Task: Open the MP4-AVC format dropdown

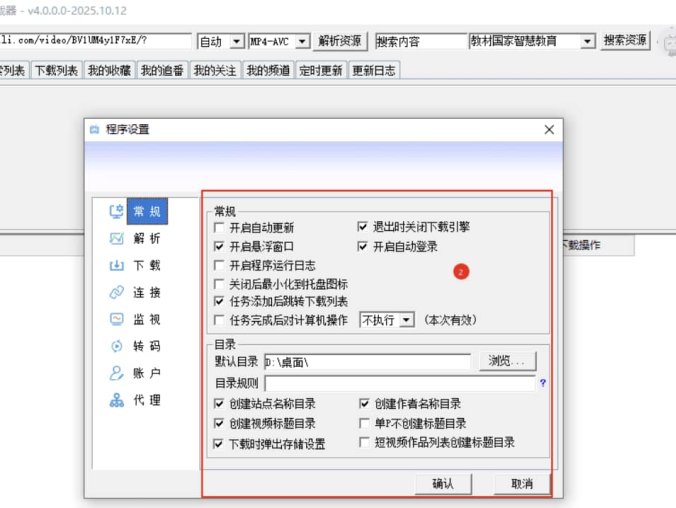Action: tap(279, 41)
